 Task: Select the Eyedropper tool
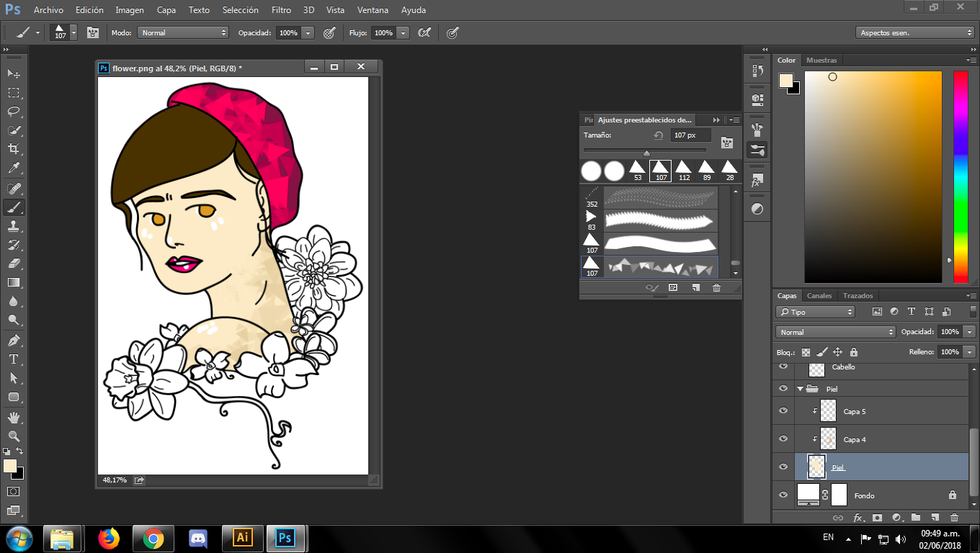click(13, 168)
